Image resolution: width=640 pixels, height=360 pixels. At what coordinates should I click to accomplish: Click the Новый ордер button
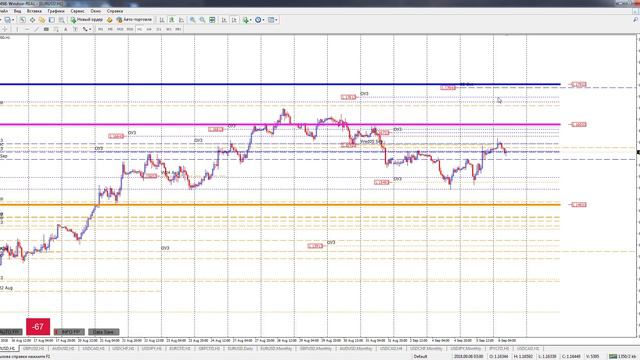click(x=87, y=20)
